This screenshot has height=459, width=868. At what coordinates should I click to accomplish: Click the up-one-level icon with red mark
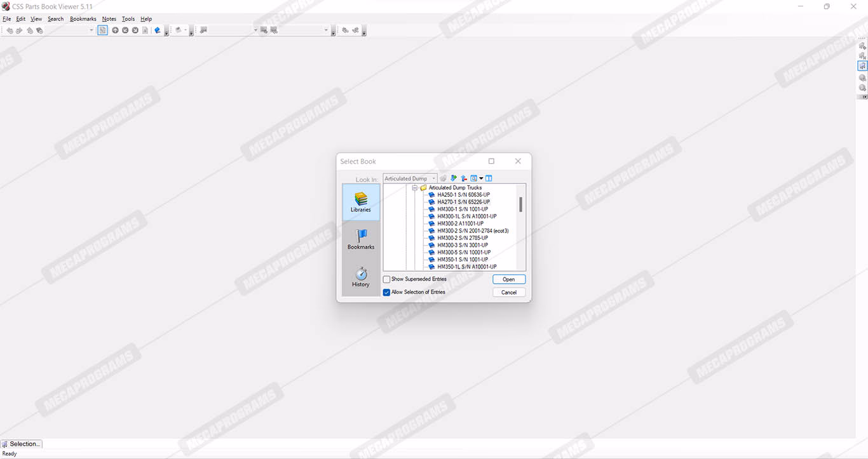464,178
